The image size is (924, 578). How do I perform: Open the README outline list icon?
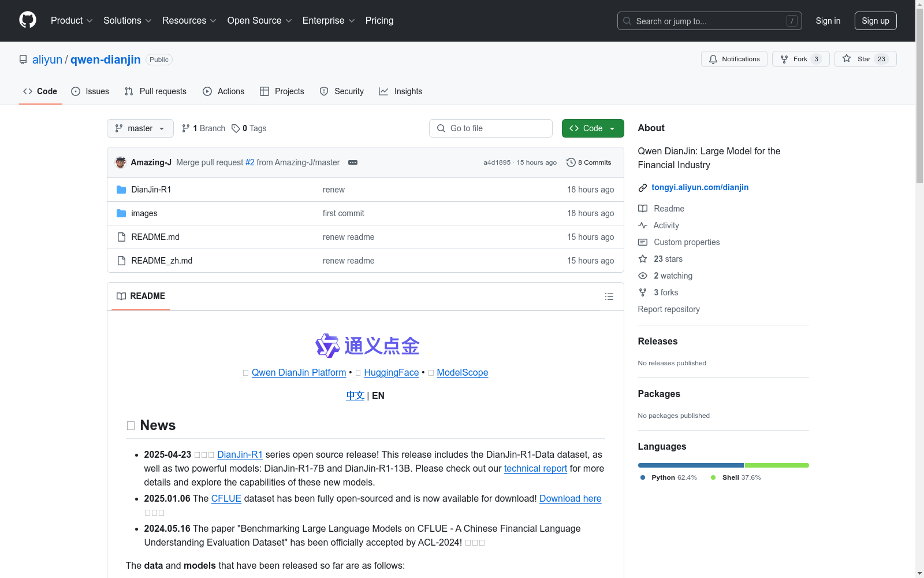pyautogui.click(x=609, y=297)
